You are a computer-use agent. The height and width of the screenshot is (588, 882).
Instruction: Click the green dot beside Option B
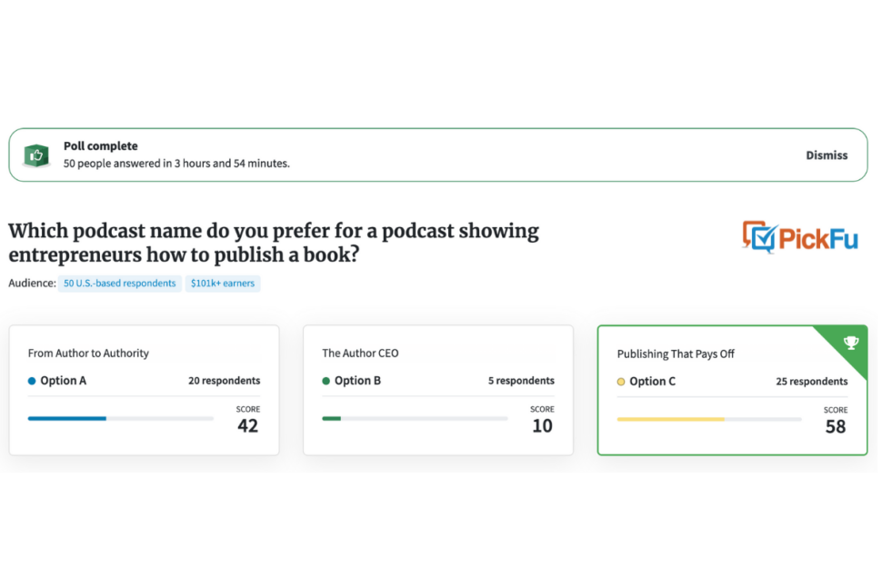[326, 381]
